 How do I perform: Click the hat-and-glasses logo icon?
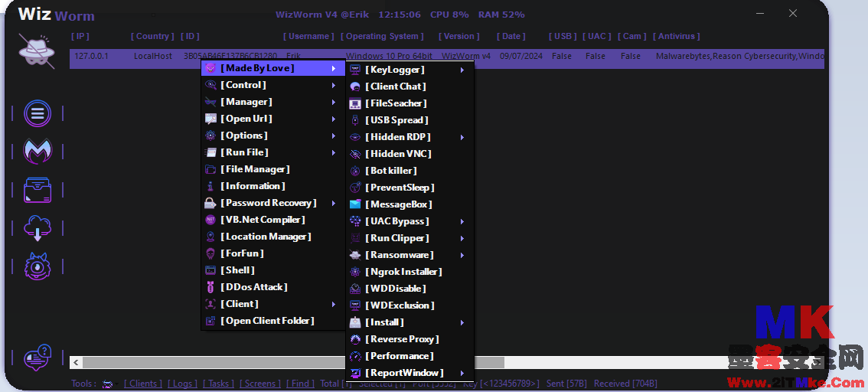tap(37, 51)
